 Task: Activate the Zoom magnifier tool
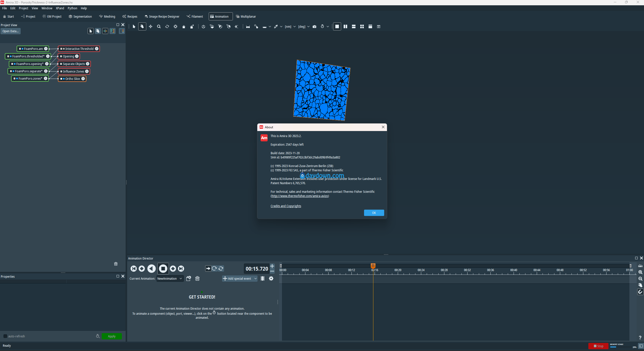(x=159, y=26)
